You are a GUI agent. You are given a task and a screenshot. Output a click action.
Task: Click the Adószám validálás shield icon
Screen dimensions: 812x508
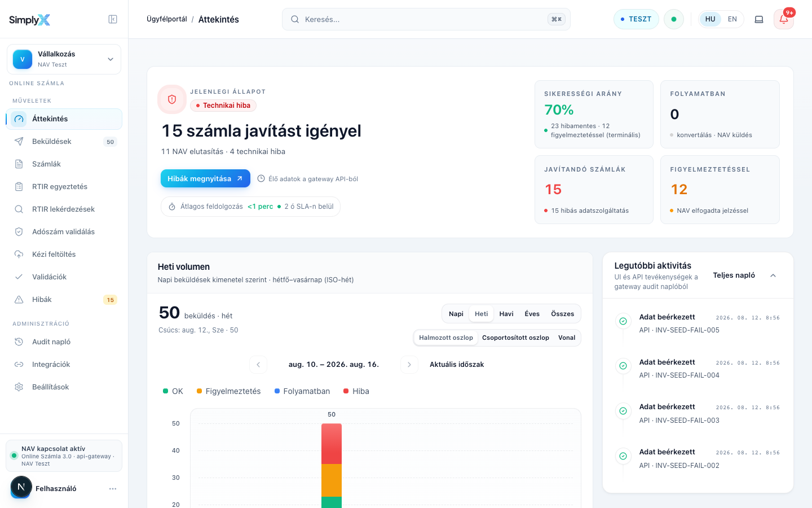tap(19, 232)
